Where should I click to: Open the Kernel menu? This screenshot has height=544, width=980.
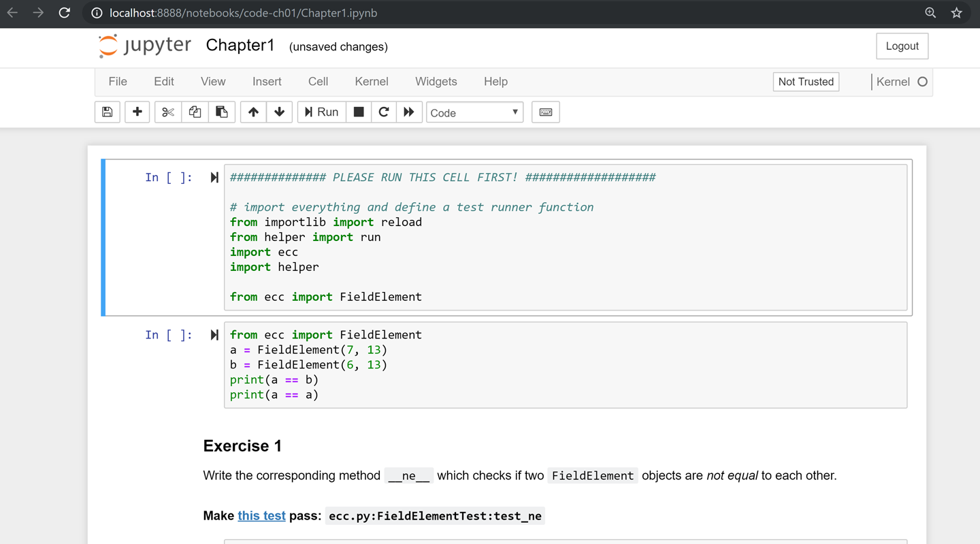(x=372, y=82)
